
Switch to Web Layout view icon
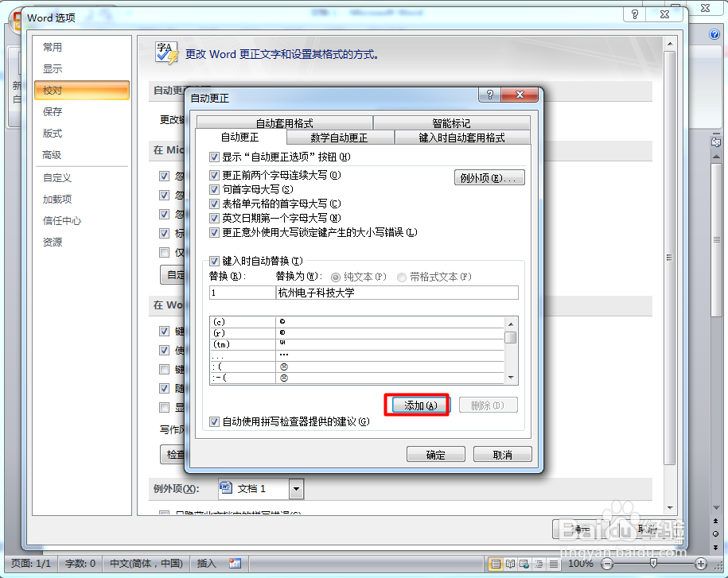tap(524, 564)
